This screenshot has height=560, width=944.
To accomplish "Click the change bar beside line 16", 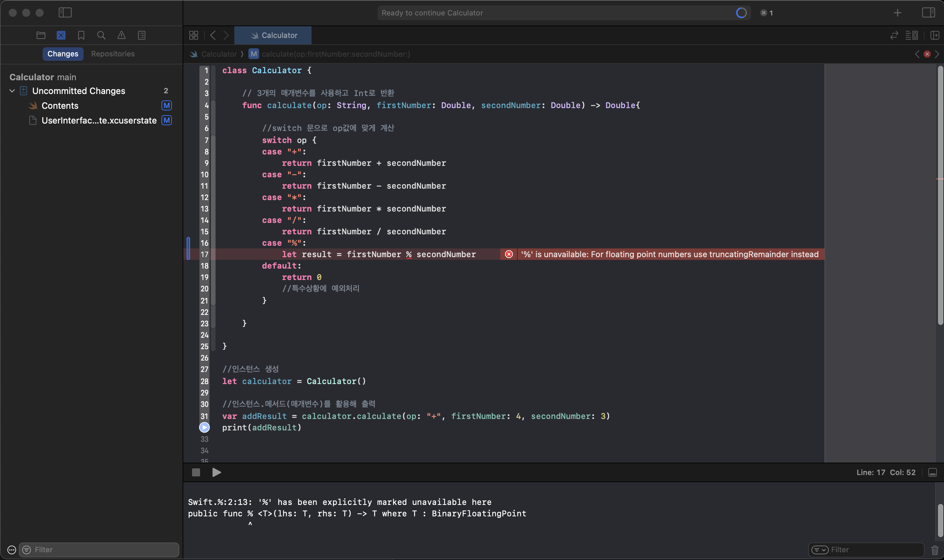I will pos(188,248).
